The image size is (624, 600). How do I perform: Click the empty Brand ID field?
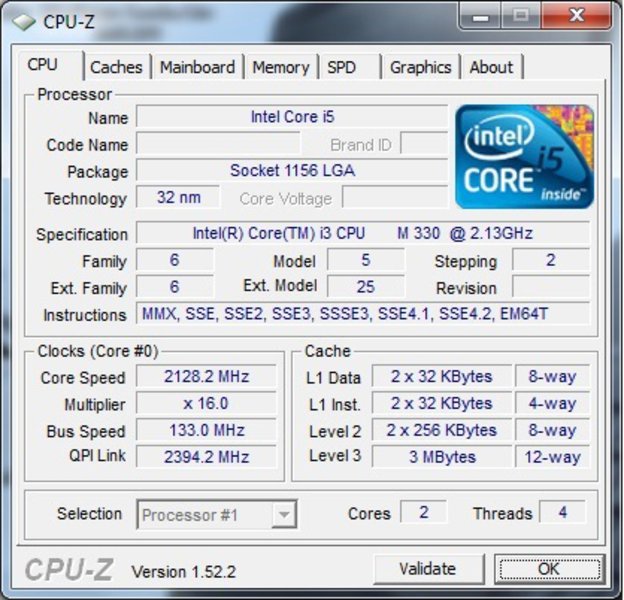[x=424, y=143]
